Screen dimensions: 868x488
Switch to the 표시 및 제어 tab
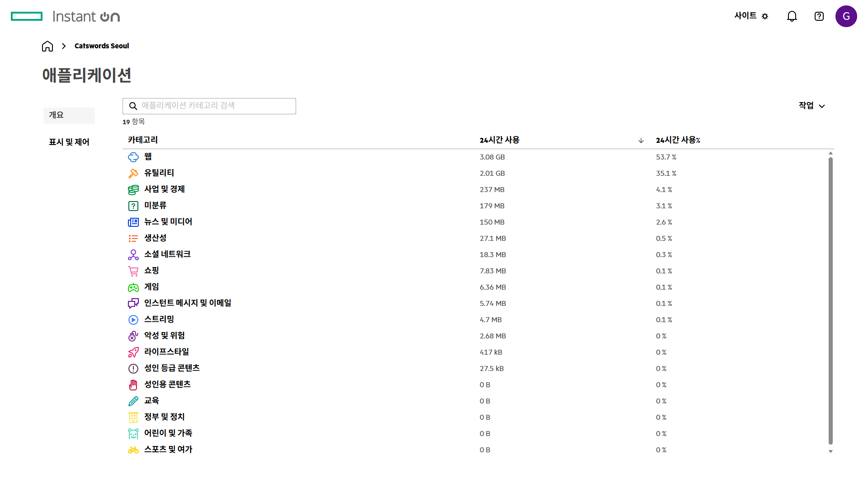pos(69,142)
